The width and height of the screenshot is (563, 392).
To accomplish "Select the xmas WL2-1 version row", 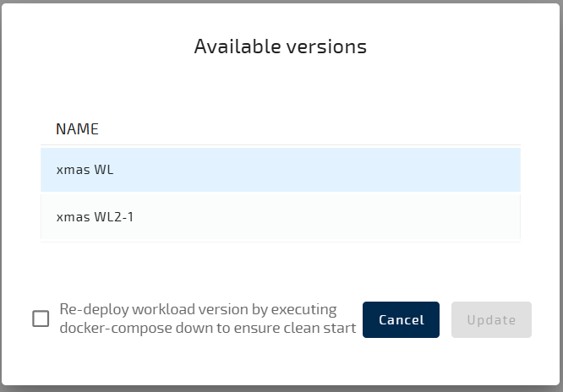I will tap(280, 217).
